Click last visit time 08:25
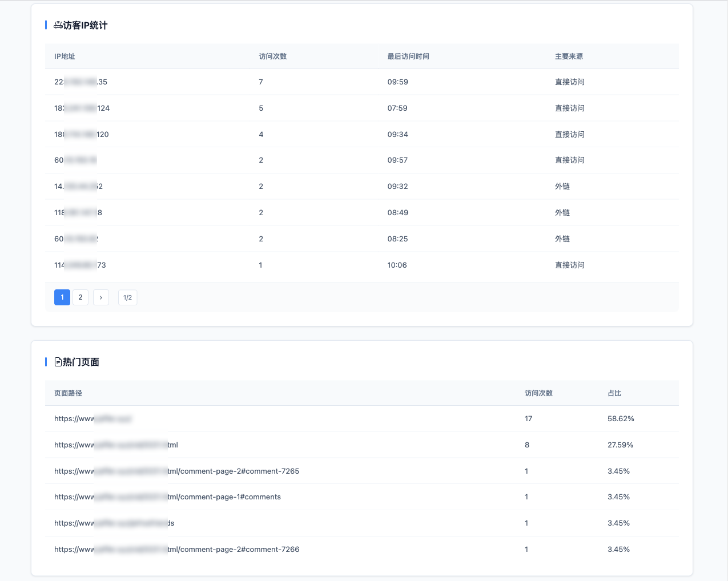728x581 pixels. coord(398,239)
